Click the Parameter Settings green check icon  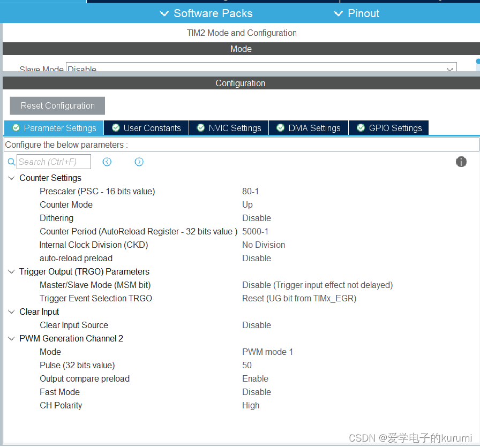[16, 128]
